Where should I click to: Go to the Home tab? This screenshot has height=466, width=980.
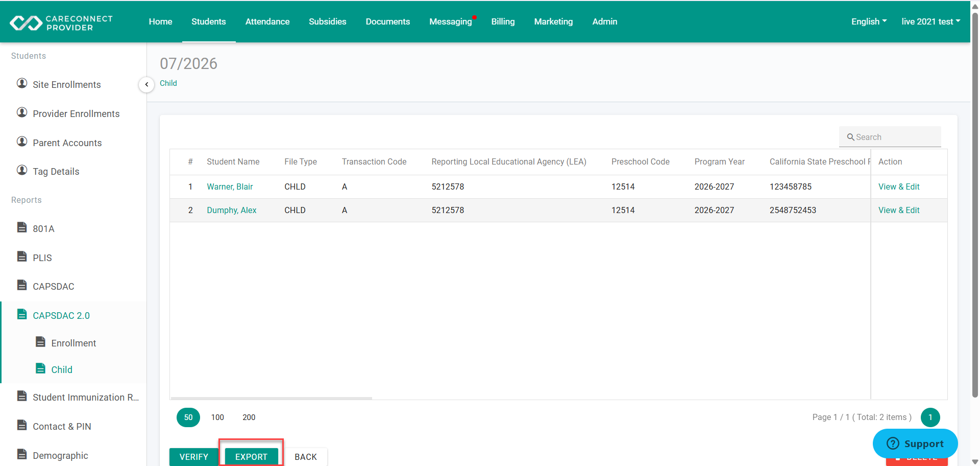point(160,21)
